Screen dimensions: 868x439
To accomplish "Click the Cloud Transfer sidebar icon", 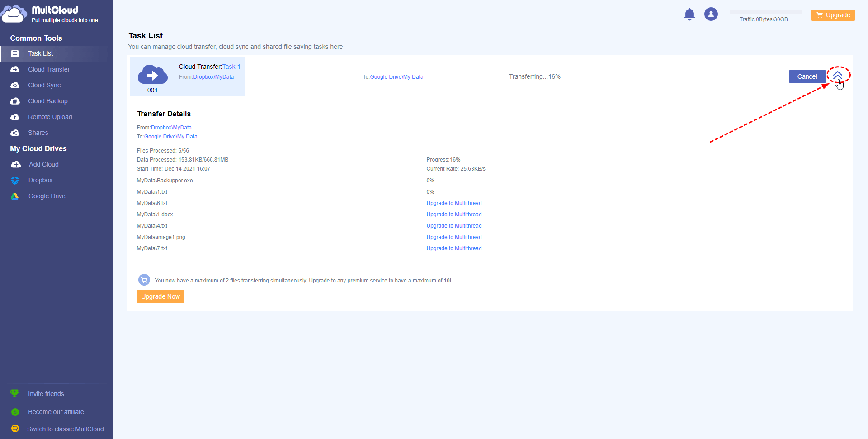I will tap(15, 69).
